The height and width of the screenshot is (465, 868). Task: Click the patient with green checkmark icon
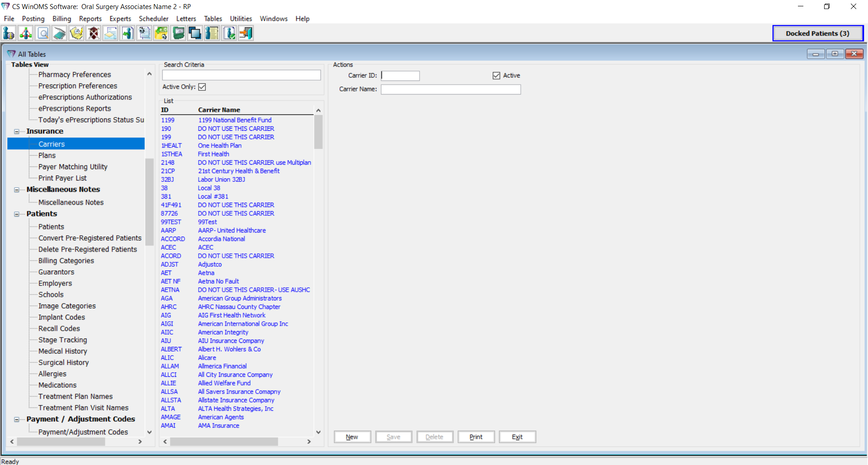229,33
